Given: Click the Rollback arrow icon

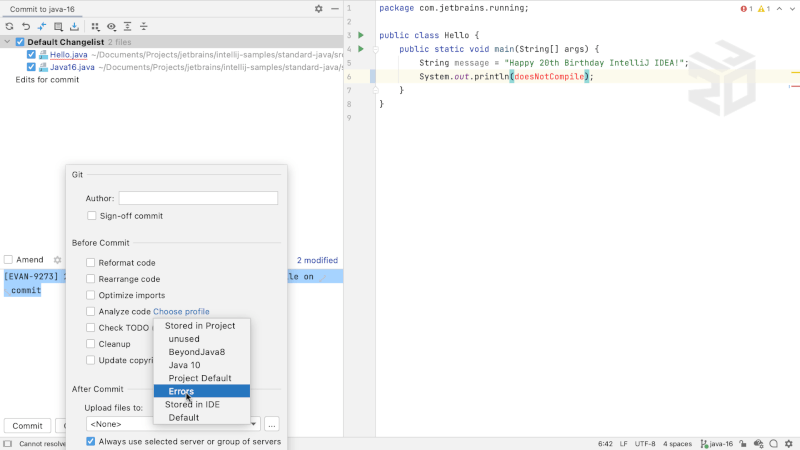Looking at the screenshot, I should pyautogui.click(x=26, y=27).
